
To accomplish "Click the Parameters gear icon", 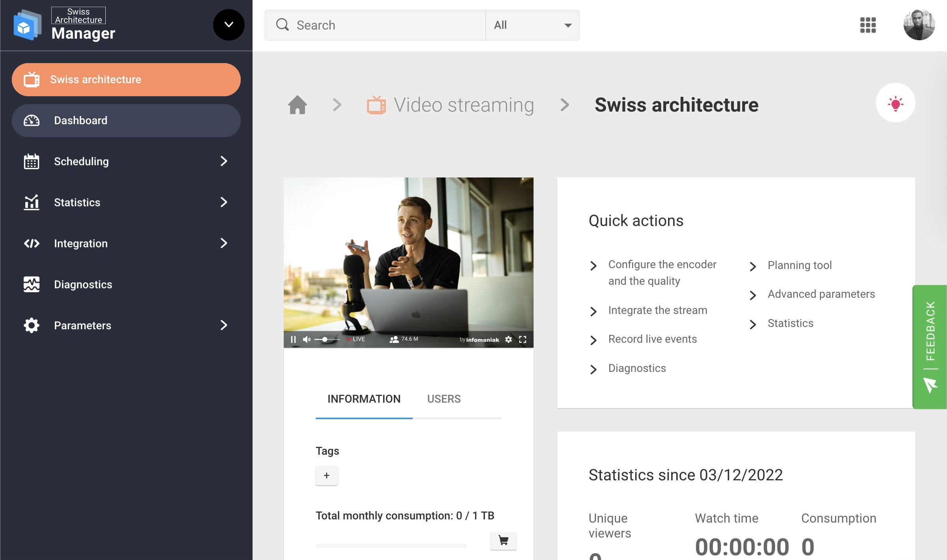I will (x=32, y=325).
